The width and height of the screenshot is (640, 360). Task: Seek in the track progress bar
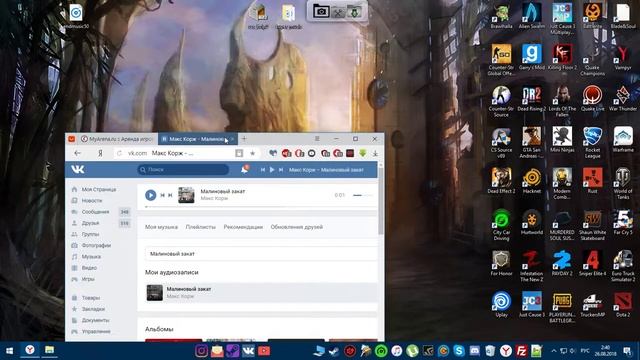tap(260, 207)
